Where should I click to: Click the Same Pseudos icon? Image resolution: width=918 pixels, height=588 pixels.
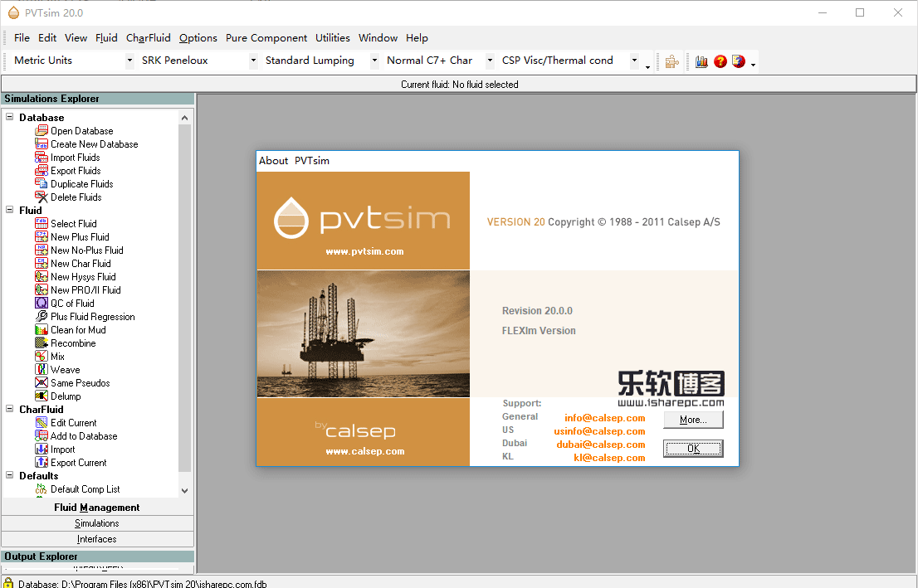coord(41,382)
